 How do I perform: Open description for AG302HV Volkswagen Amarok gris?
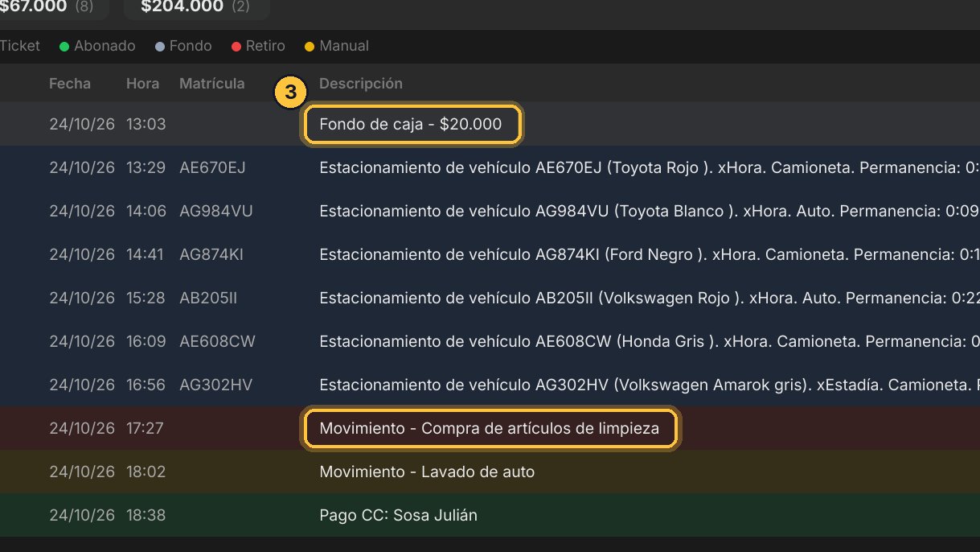click(650, 385)
